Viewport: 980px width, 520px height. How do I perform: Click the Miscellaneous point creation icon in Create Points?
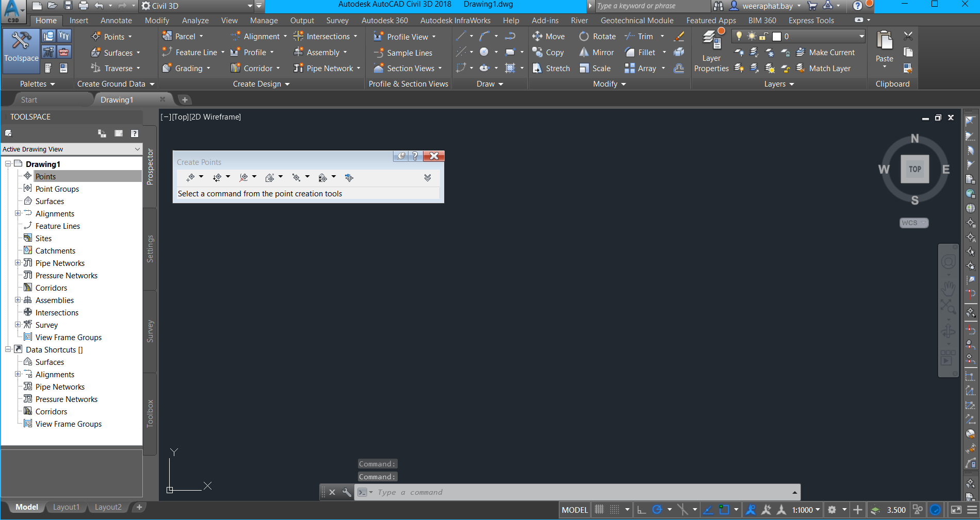190,177
